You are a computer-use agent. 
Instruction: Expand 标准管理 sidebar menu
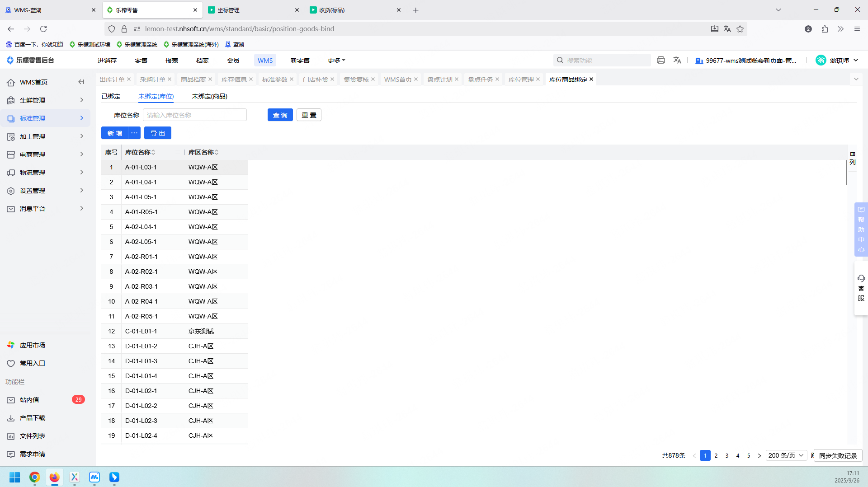[x=45, y=118]
